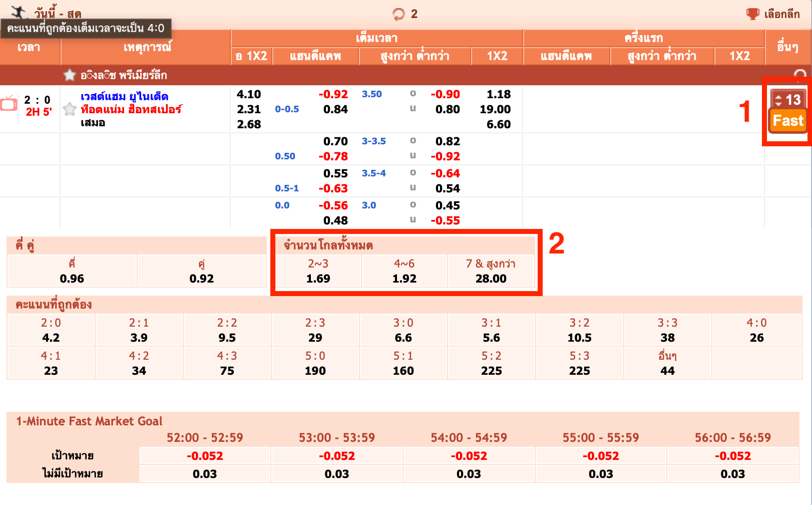Collapse the อังกฤษ พรีเมียร์ลีก league row
Image resolution: width=812 pixels, height=505 pixels.
(123, 75)
